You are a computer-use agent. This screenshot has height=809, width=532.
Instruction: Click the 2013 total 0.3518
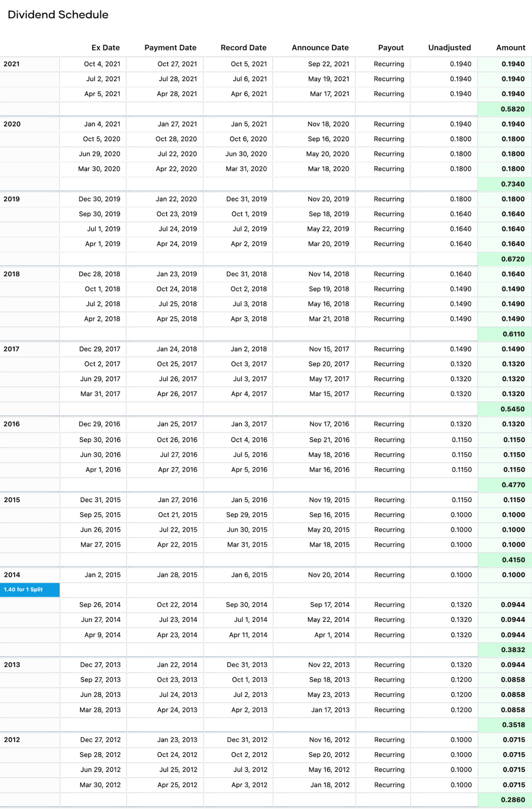tap(514, 725)
